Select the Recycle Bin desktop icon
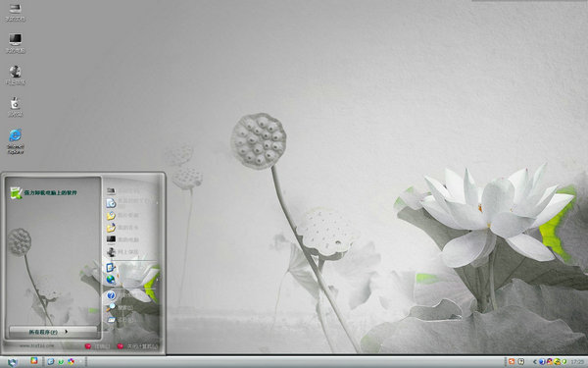 (x=16, y=107)
